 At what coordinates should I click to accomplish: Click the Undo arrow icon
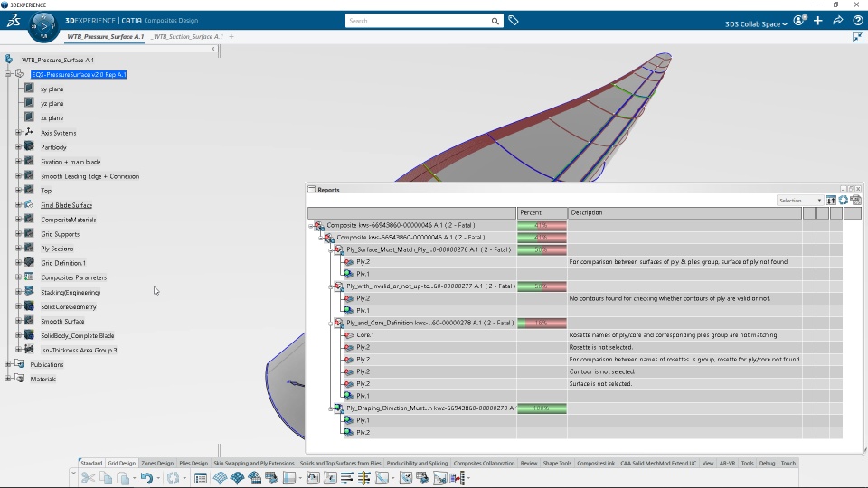click(146, 478)
